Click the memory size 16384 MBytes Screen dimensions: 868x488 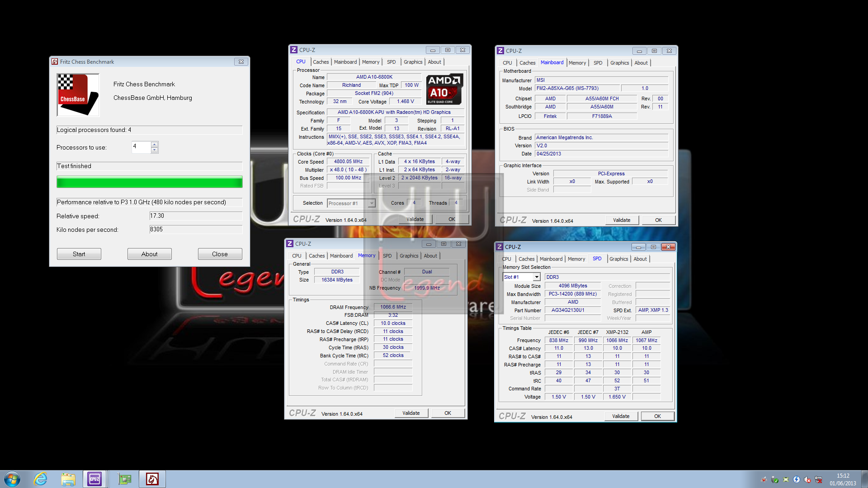(337, 280)
